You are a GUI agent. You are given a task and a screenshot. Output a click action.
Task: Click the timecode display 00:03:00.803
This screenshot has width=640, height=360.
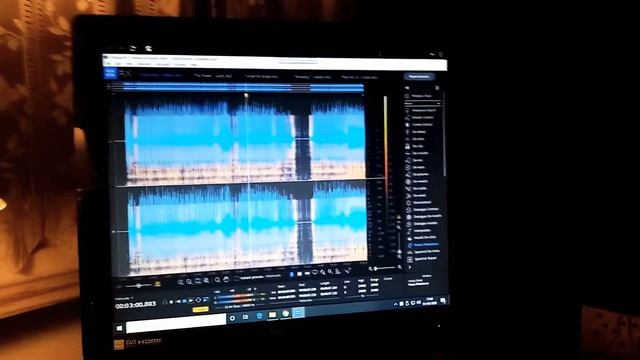136,306
